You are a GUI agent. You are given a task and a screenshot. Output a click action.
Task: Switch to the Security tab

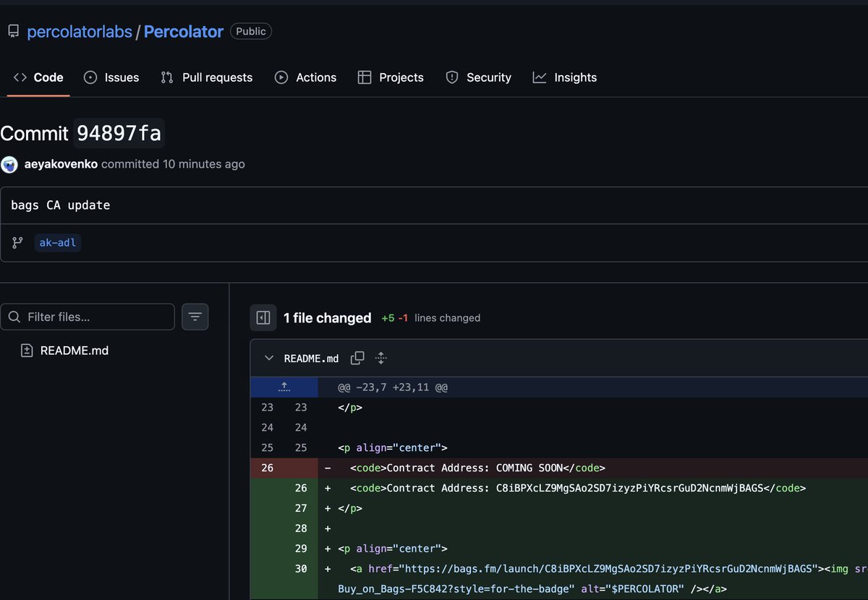point(478,77)
